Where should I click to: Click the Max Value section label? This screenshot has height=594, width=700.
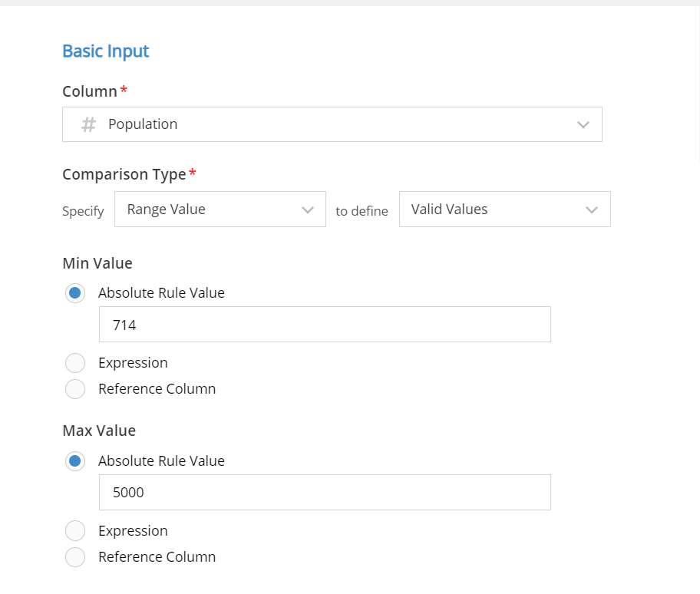99,431
